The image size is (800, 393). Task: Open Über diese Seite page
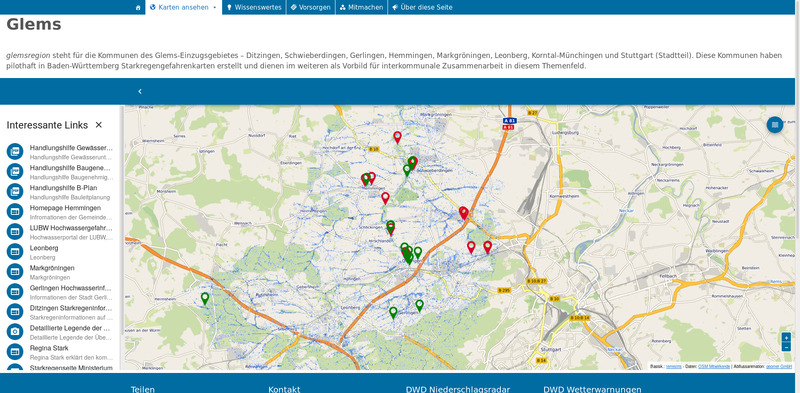(x=422, y=7)
